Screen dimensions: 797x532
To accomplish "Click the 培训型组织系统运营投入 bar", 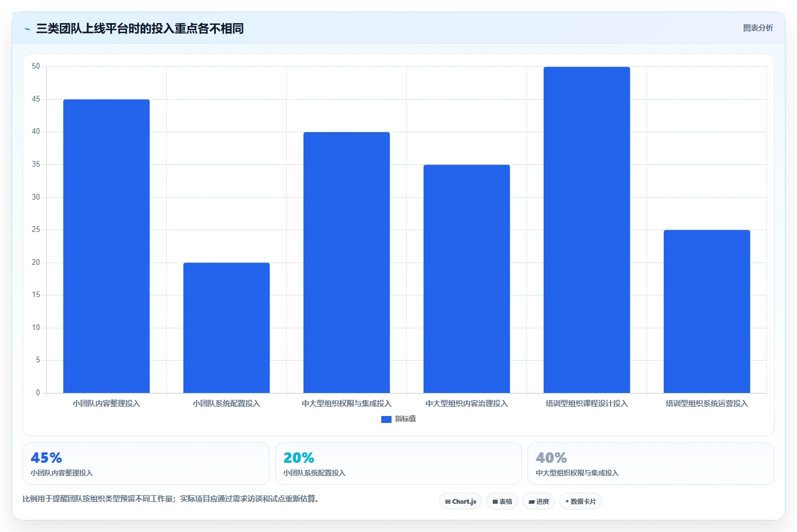I will coord(706,312).
